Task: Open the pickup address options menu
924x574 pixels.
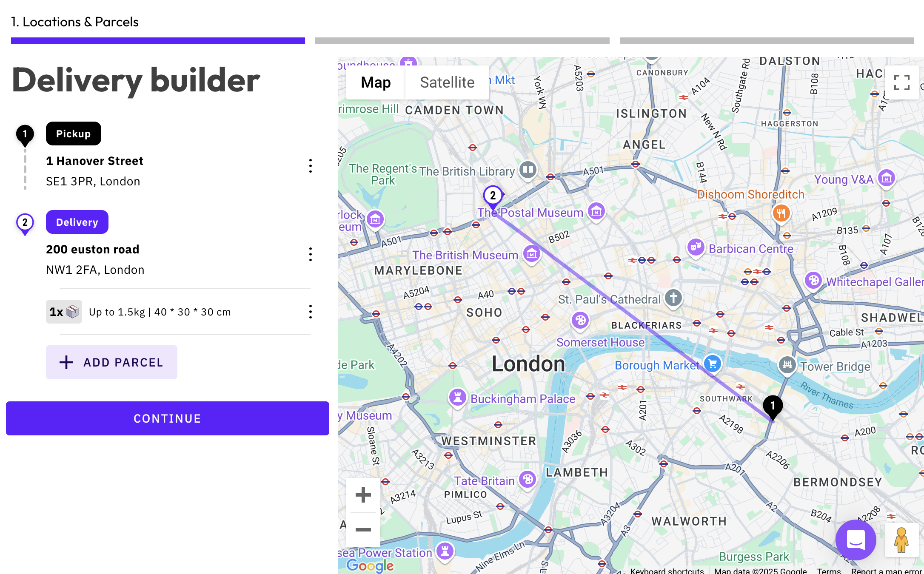Action: point(311,166)
